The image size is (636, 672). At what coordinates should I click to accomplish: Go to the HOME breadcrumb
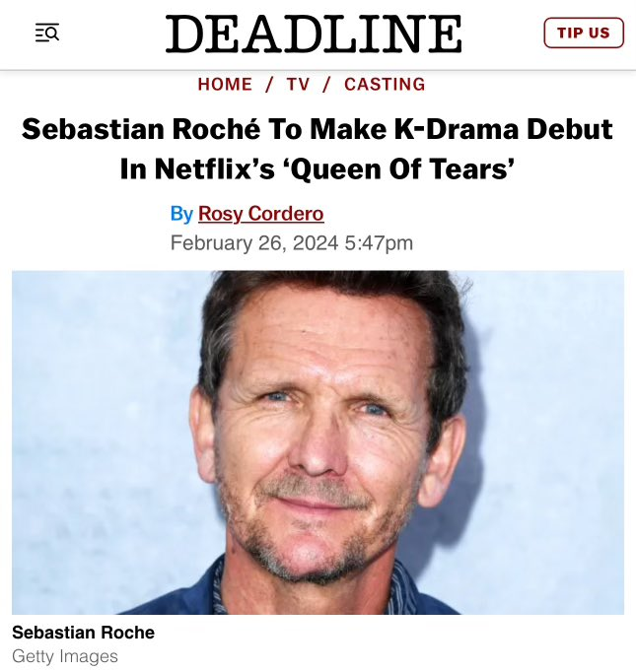tap(225, 85)
